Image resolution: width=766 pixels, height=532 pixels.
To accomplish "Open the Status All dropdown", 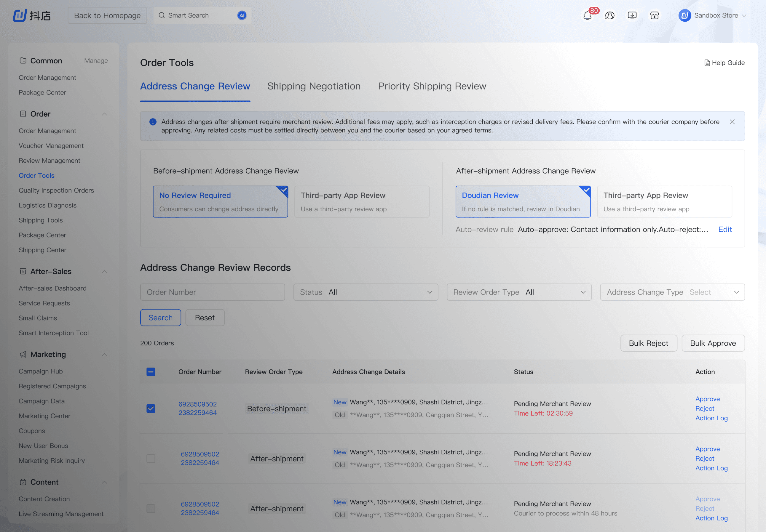I will [366, 292].
